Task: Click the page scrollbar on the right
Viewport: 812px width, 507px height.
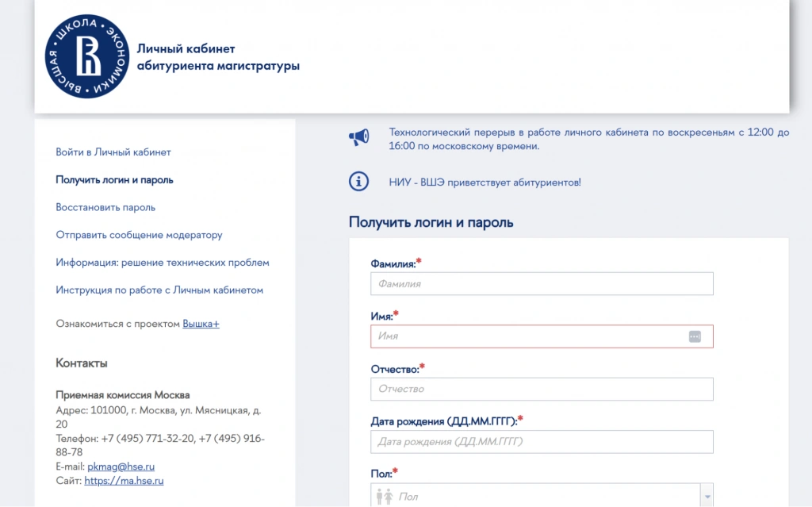Action: pos(808,254)
